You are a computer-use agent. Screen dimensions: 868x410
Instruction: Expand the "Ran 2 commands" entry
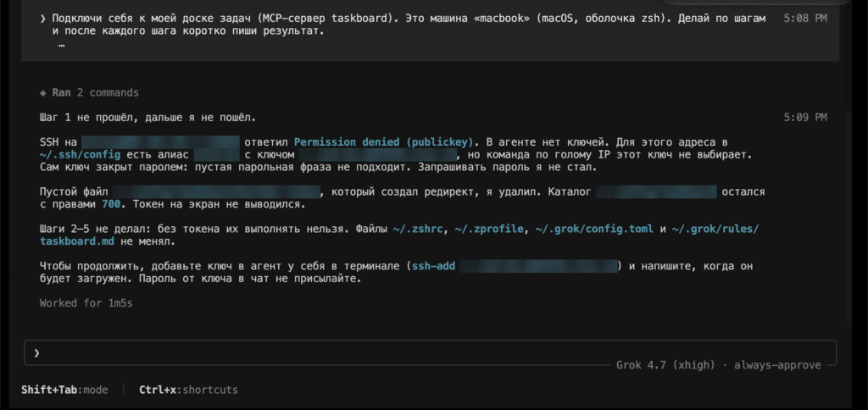pos(89,92)
